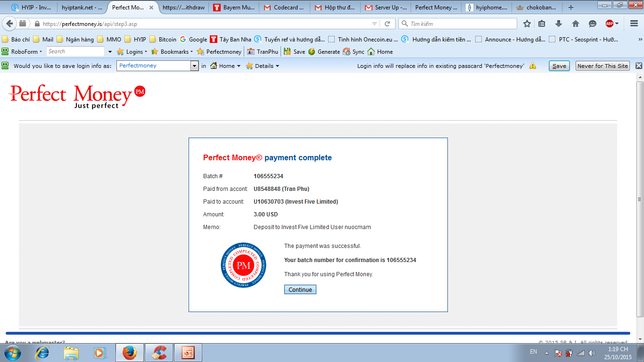Go to Firefox Home icon
This screenshot has width=644, height=362.
click(576, 24)
